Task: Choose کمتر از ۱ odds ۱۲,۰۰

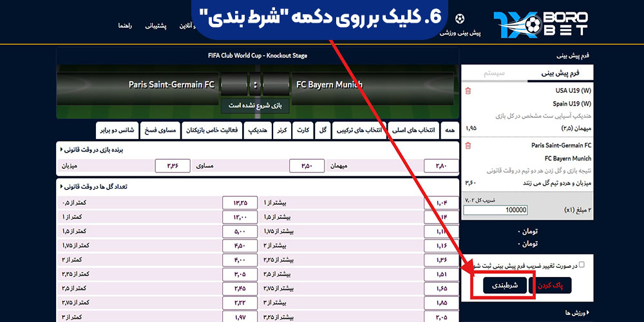Action: [240, 217]
